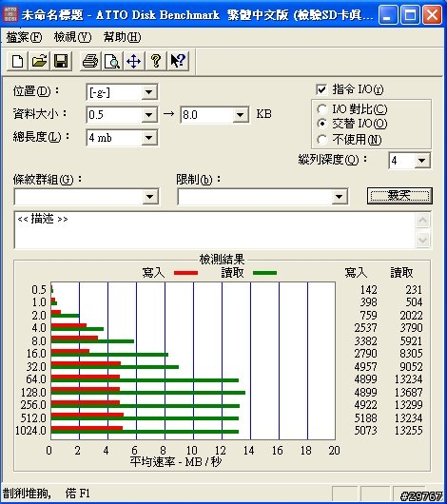Click the 平均速率 - MB / 秒 axis label
This screenshot has width=447, height=504.
click(176, 462)
